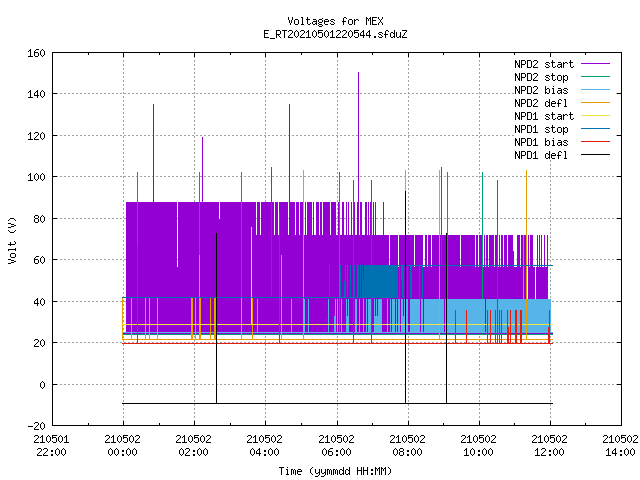
Task: Click the 80 y-axis tick value
Action: (x=39, y=219)
